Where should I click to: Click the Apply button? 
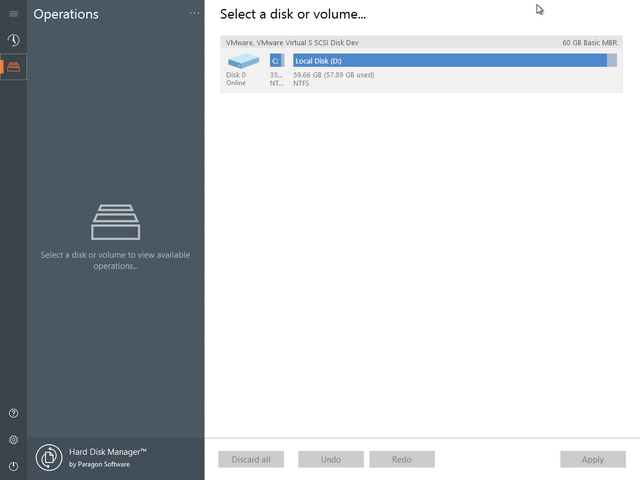click(592, 460)
